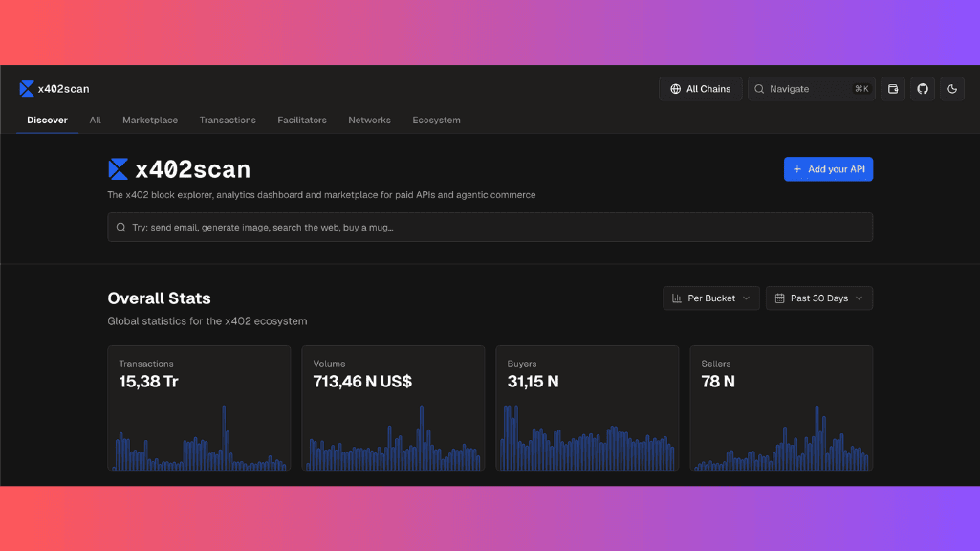Open the Ecosystem tab
This screenshot has height=551, width=980.
click(x=436, y=121)
